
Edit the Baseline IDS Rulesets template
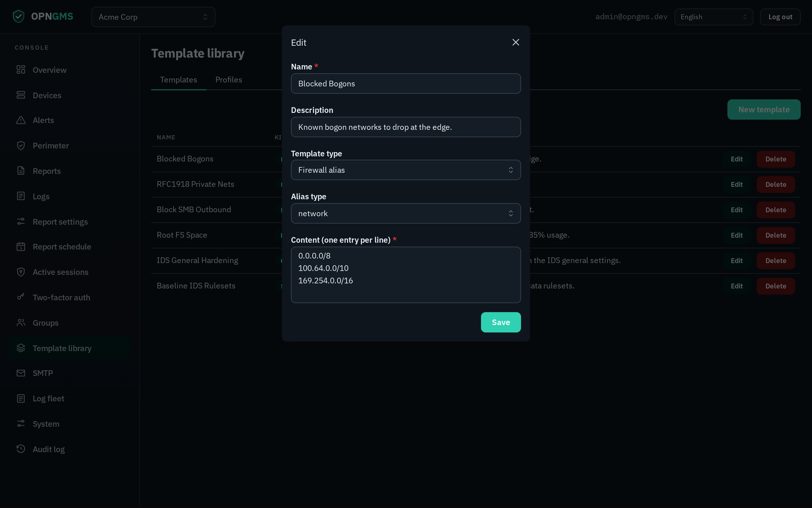point(736,286)
